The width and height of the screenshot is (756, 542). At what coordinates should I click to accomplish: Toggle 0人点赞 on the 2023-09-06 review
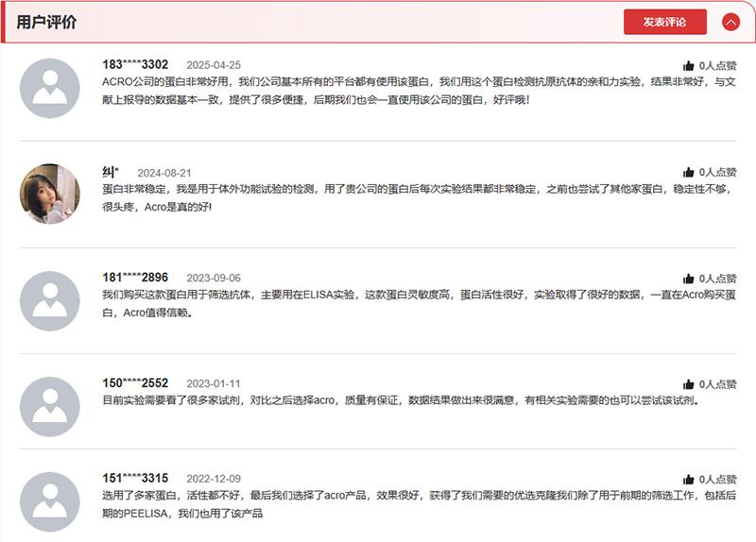[x=717, y=279]
